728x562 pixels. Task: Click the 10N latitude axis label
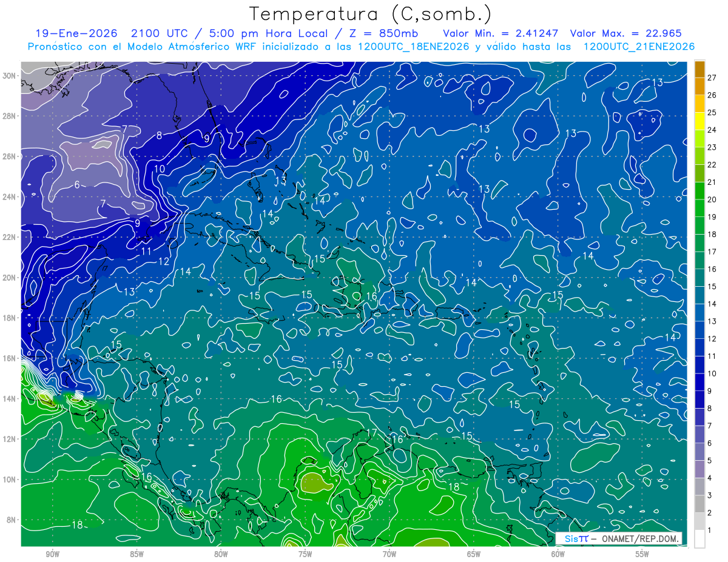coord(9,480)
